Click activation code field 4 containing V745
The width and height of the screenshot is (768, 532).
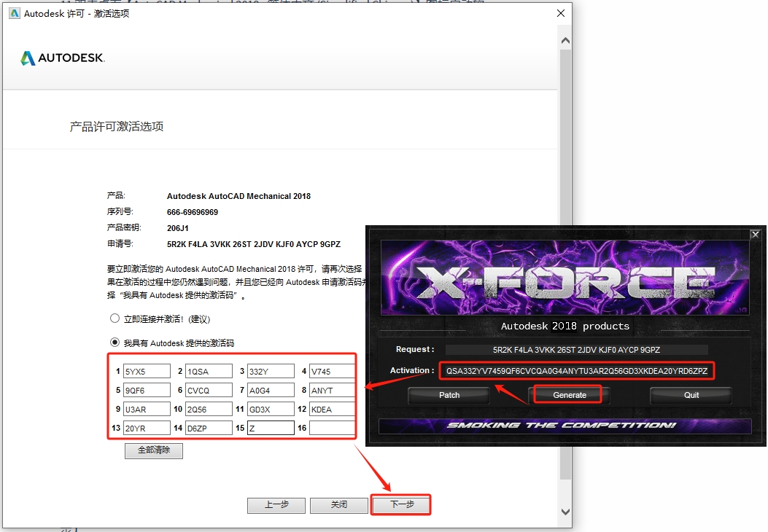332,372
